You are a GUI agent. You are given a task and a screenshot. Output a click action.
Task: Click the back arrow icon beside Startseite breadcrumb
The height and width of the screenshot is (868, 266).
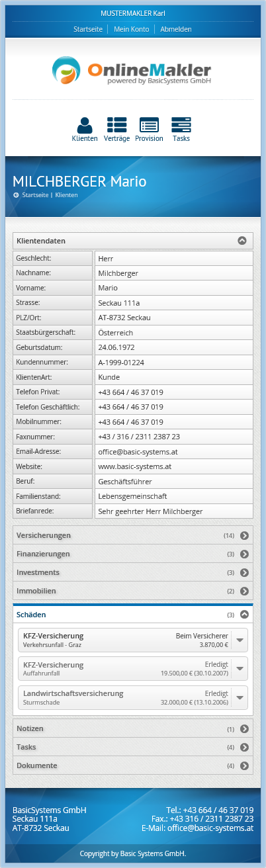coord(16,195)
